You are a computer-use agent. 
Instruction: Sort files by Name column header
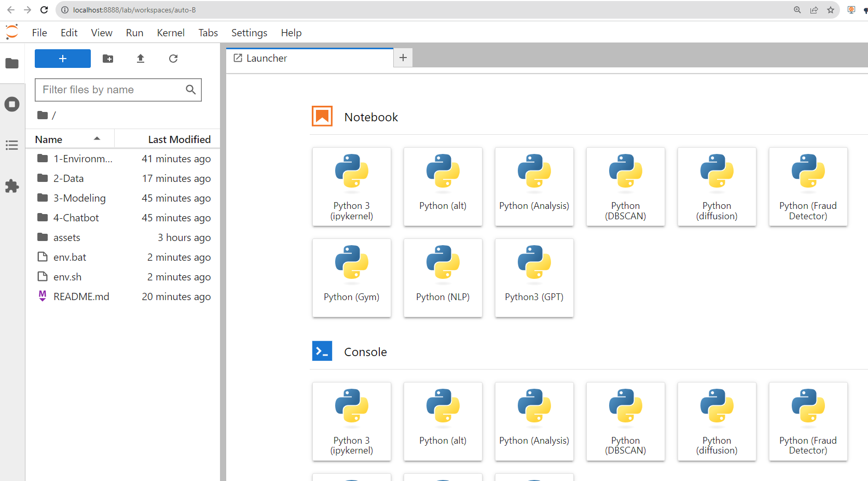[x=70, y=139]
